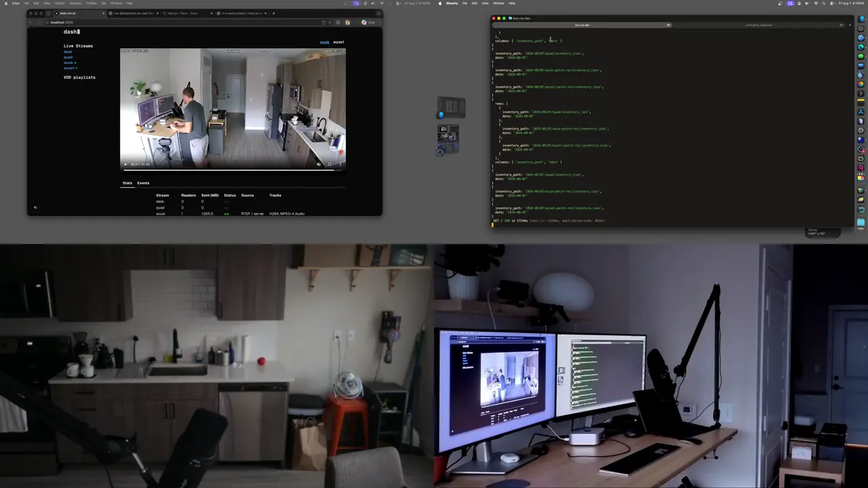Open the Copilot Chat button in the browser

[369, 22]
